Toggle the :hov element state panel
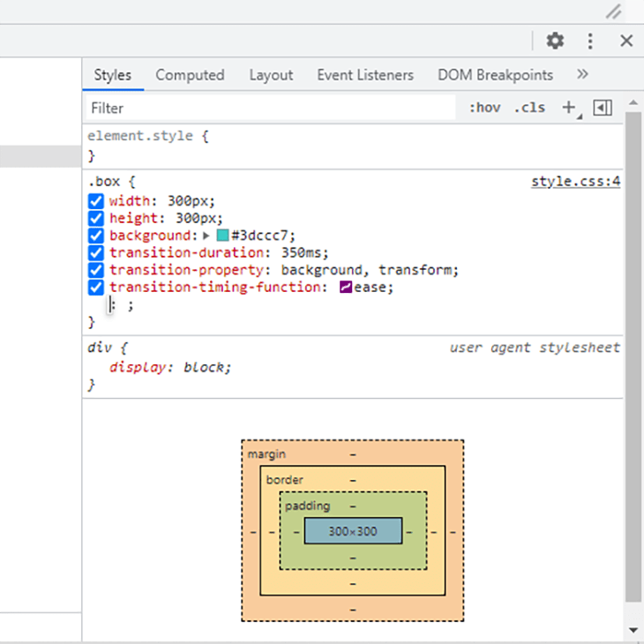Viewport: 644px width, 644px height. point(484,108)
